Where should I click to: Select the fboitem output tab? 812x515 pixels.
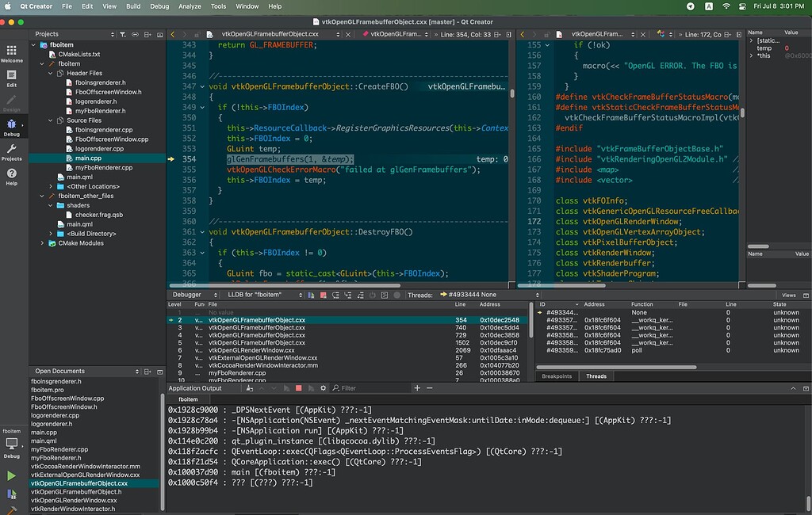(188, 399)
